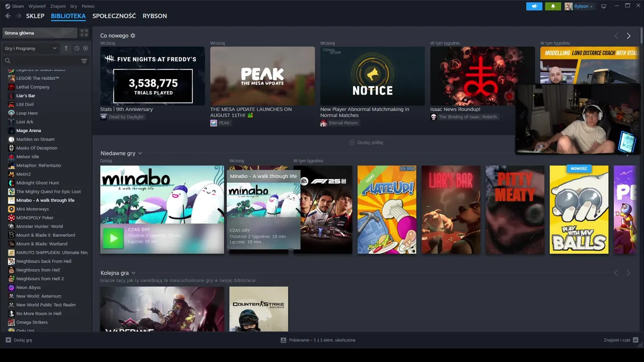Select Mage Arena in the games list
This screenshot has width=644, height=362.
(x=29, y=131)
